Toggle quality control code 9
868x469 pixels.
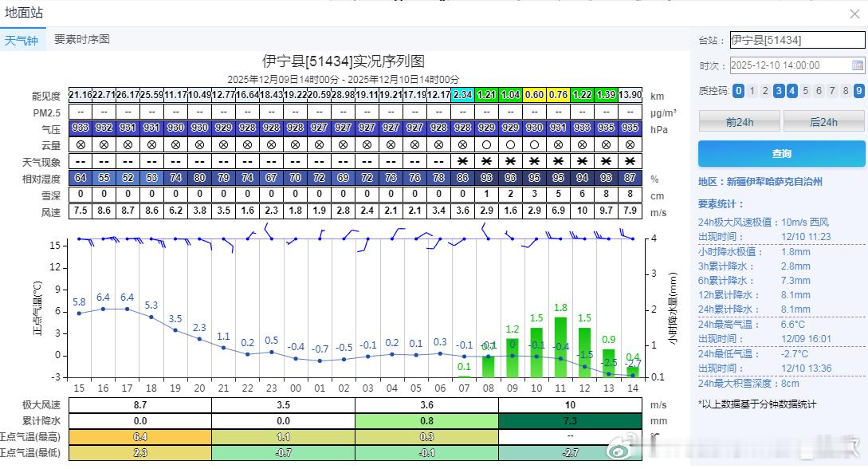(x=858, y=91)
